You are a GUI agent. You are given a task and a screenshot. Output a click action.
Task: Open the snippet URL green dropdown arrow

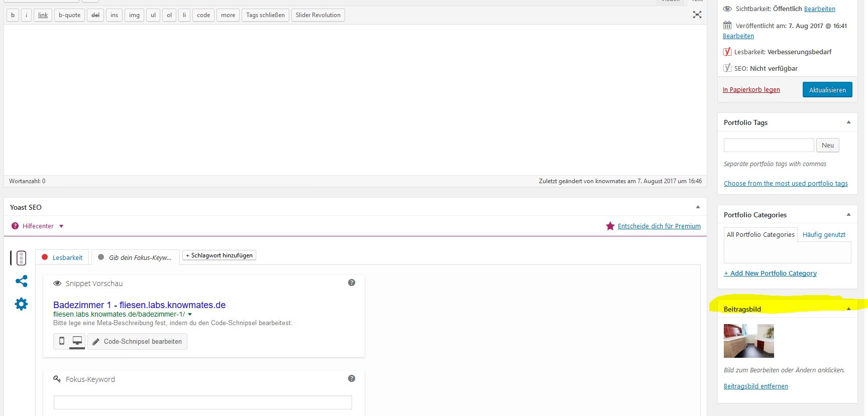click(190, 315)
